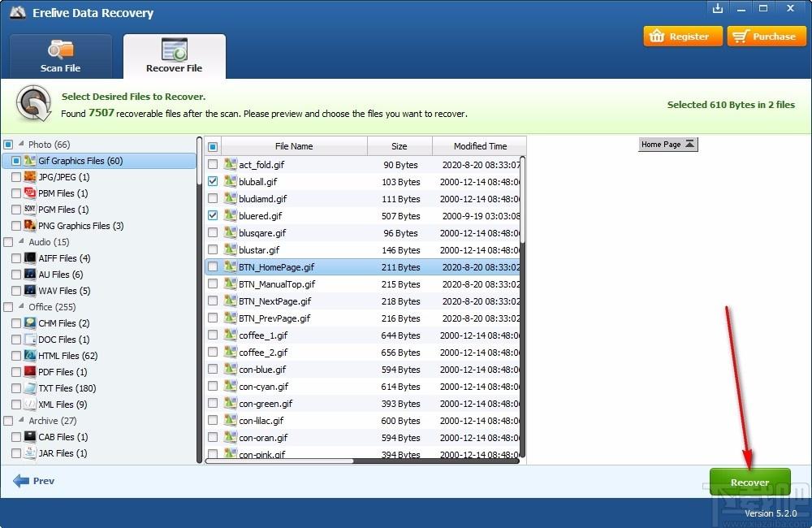Check the bludiamd.gif checkbox
This screenshot has width=812, height=528.
pos(213,198)
